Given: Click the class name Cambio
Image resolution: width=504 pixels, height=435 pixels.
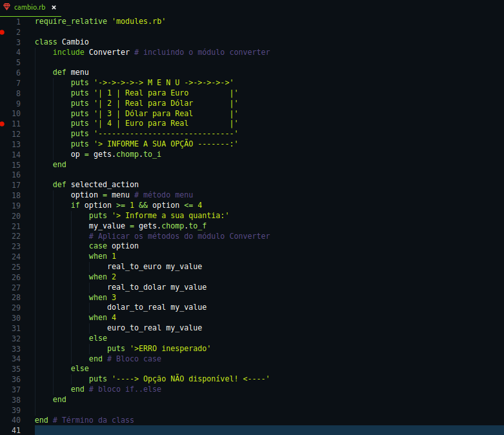Looking at the screenshot, I should tap(76, 42).
